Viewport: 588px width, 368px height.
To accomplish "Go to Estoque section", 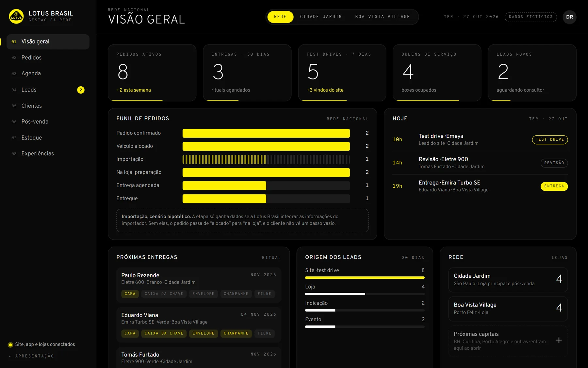I will click(48, 138).
